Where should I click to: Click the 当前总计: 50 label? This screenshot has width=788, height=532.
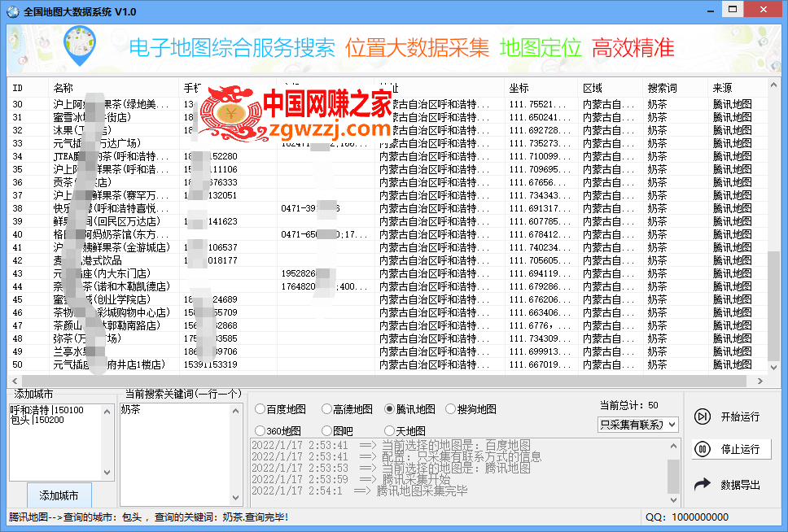pos(628,405)
